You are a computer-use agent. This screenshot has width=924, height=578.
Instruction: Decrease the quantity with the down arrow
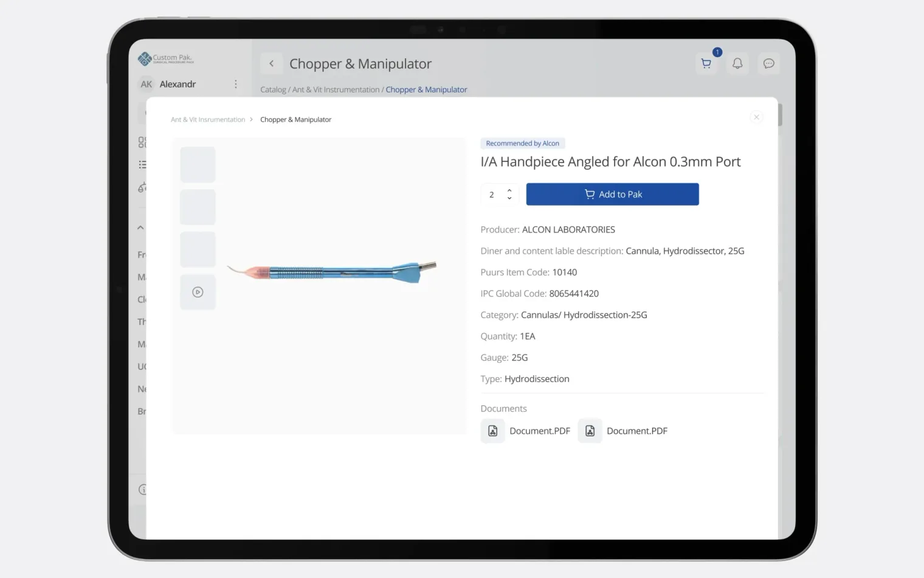pos(509,198)
